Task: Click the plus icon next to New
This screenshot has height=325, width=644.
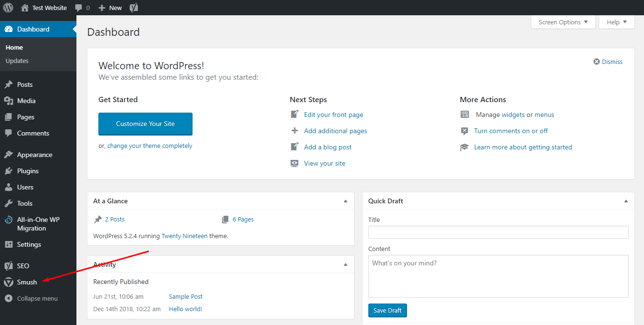Action: coord(101,8)
